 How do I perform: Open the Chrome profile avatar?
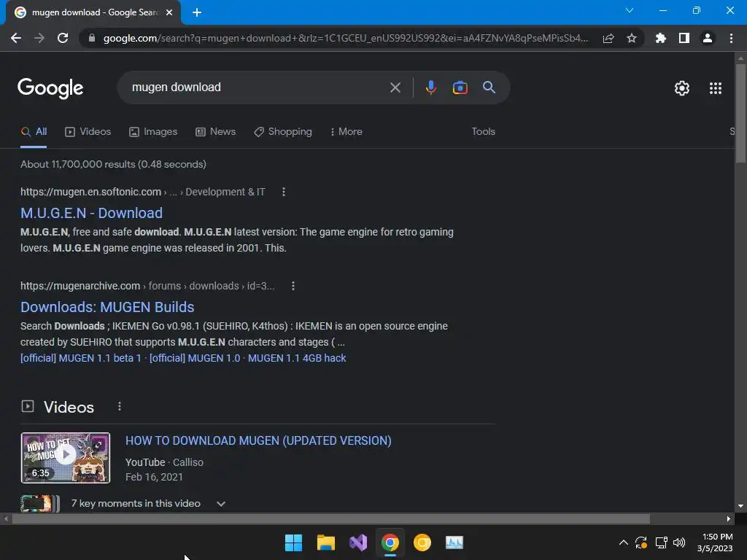[x=708, y=38]
